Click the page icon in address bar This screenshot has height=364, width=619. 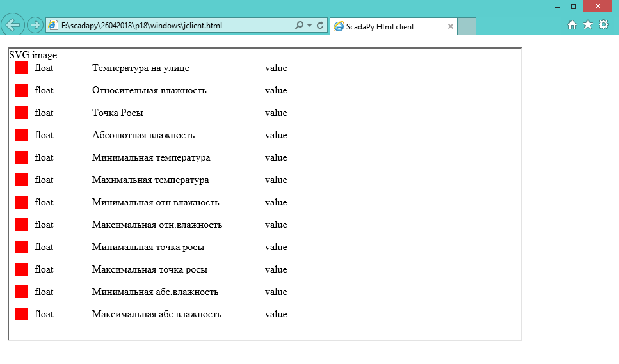[x=53, y=25]
